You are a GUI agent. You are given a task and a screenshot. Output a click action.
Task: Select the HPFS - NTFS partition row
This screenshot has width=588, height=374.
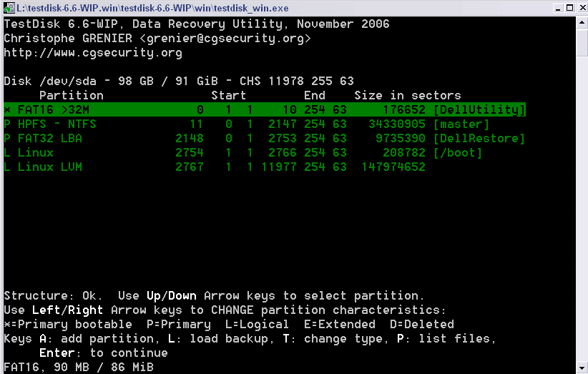(246, 124)
